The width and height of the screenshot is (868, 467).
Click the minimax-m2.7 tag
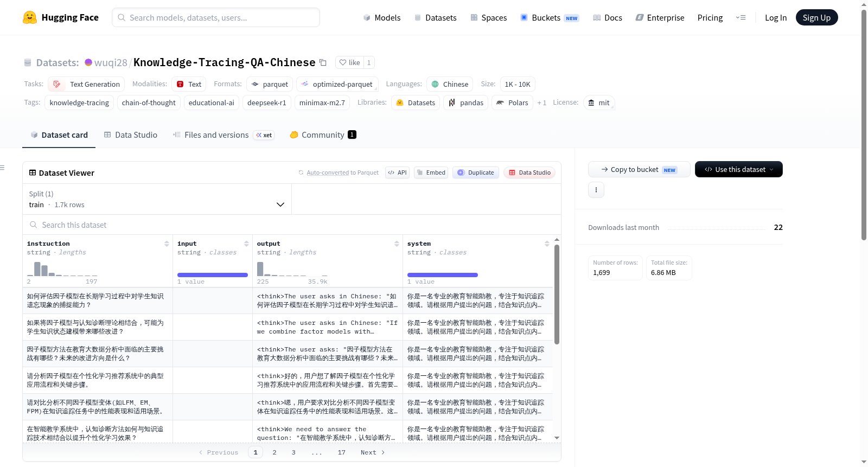pos(322,103)
